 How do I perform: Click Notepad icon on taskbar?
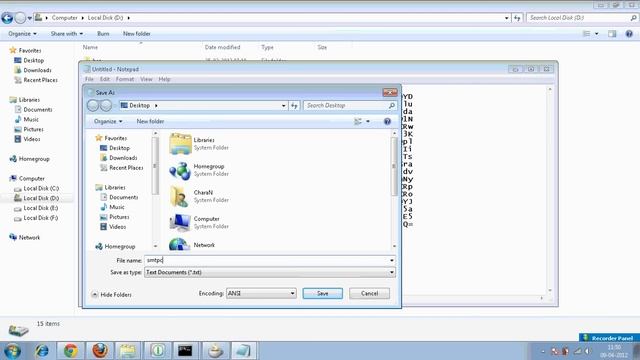pyautogui.click(x=243, y=351)
